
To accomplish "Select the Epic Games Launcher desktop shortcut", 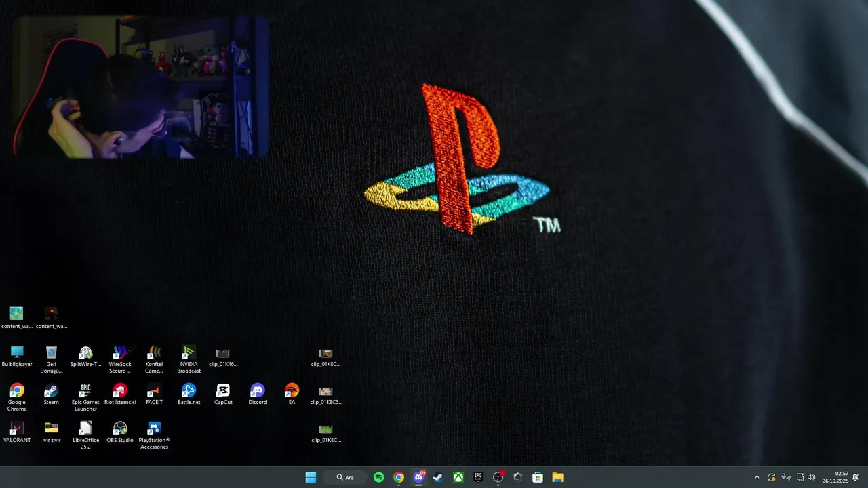I will [85, 397].
